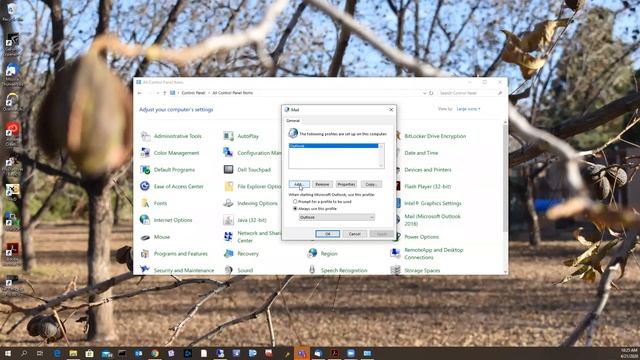Open BitLocker Drive Encryption link
640x360 pixels.
pos(435,136)
